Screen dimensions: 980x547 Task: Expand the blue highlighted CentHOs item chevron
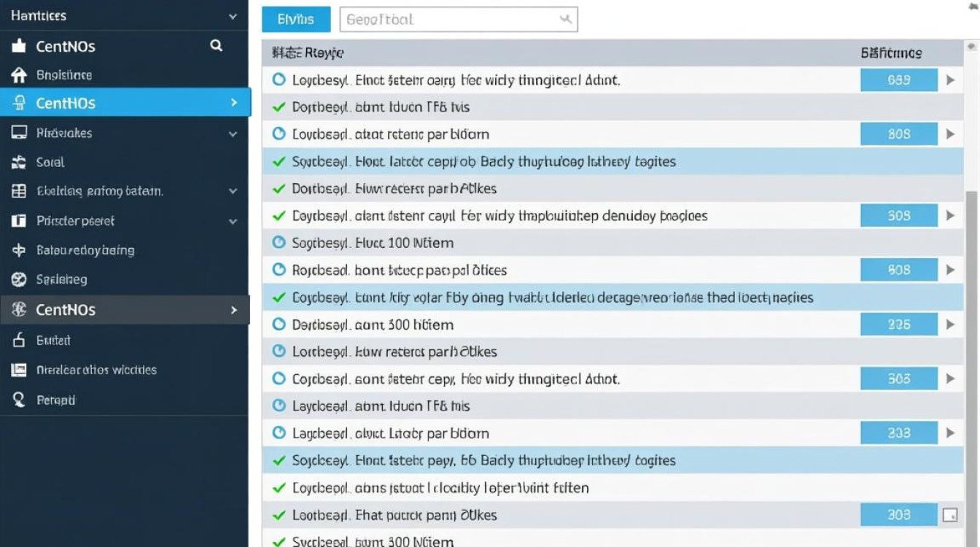pos(233,103)
